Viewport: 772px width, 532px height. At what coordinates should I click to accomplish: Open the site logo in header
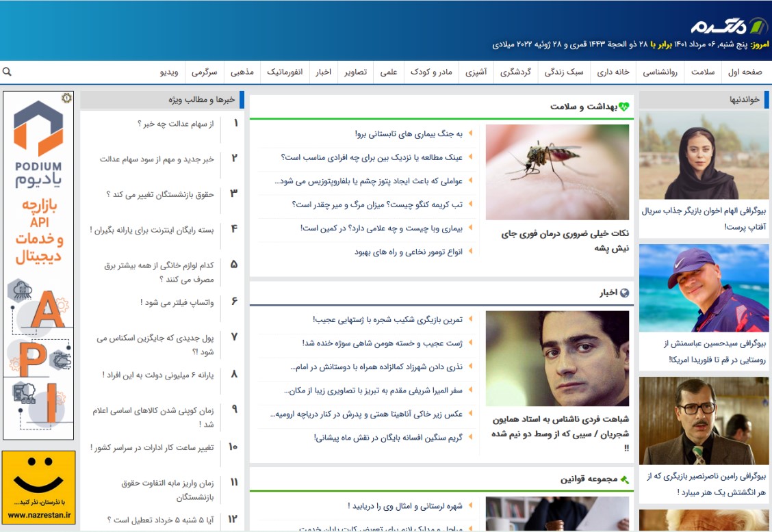(728, 25)
